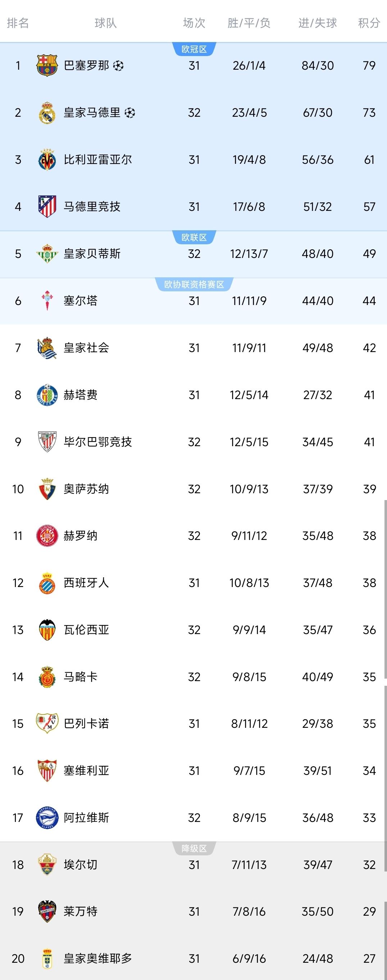Image resolution: width=387 pixels, height=980 pixels.
Task: Click the Villarreal club crest
Action: coord(47,160)
